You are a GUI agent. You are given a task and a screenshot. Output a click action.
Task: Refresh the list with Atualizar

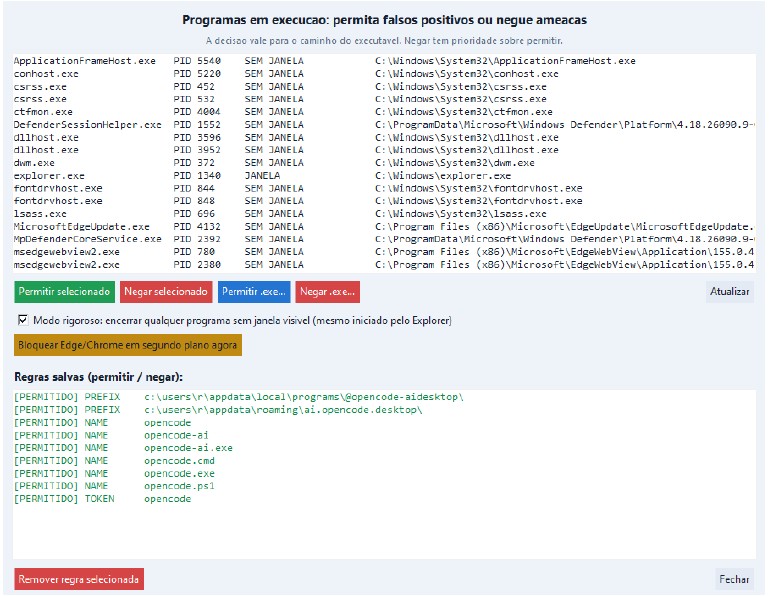[730, 292]
